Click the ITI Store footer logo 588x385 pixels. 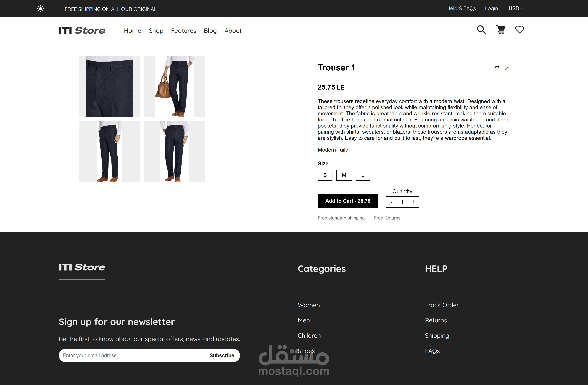click(x=82, y=267)
